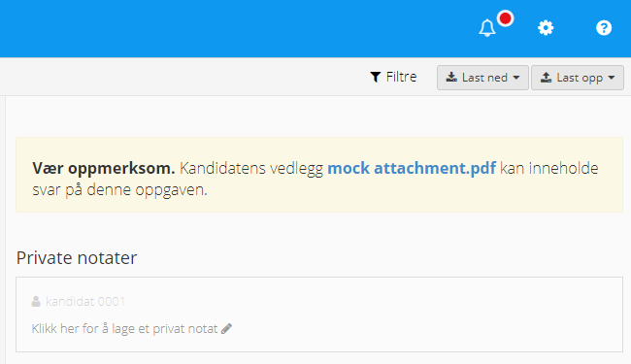
Task: Click the user icon beside kandidat 0001
Action: [36, 301]
